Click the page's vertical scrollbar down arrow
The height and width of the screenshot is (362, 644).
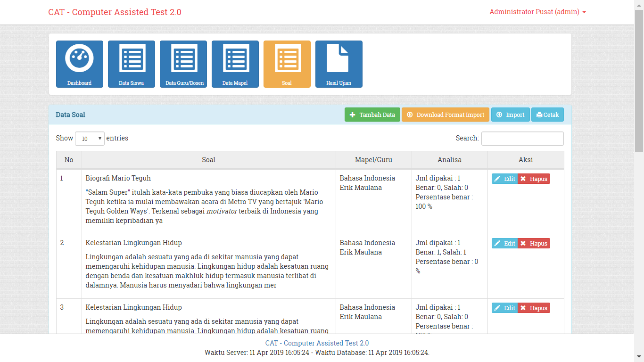tap(639, 357)
